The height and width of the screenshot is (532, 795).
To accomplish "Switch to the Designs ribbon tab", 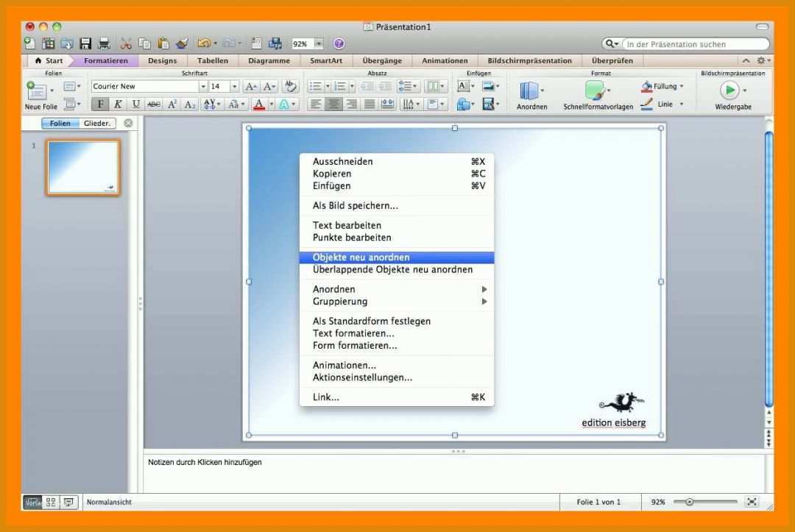I will 162,60.
